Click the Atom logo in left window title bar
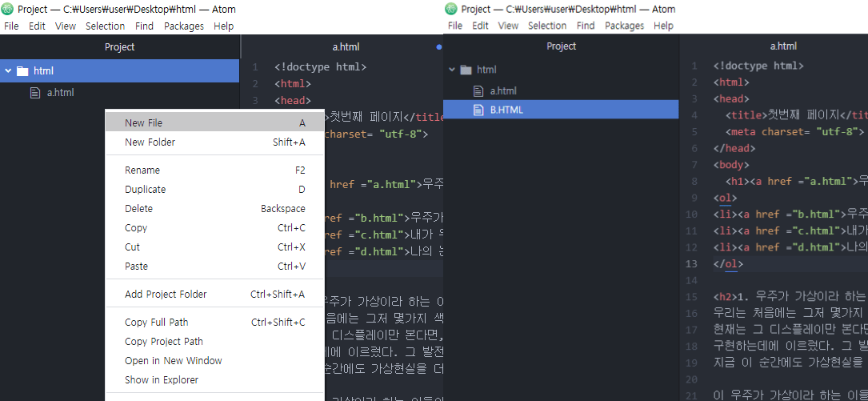868x401 pixels. point(8,10)
